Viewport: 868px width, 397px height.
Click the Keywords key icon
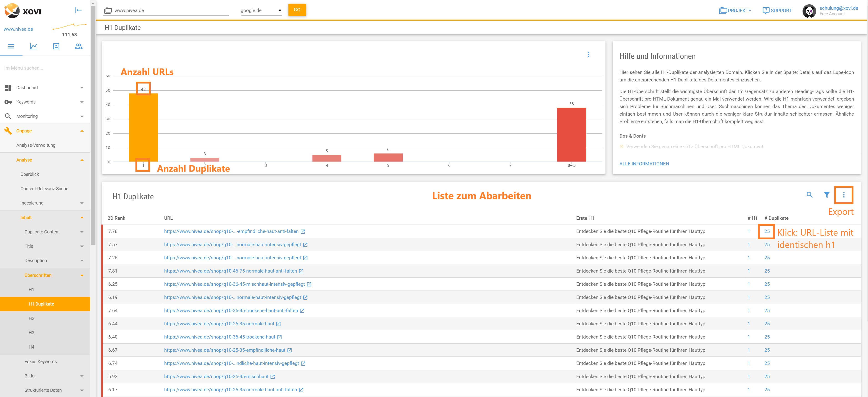pos(8,102)
